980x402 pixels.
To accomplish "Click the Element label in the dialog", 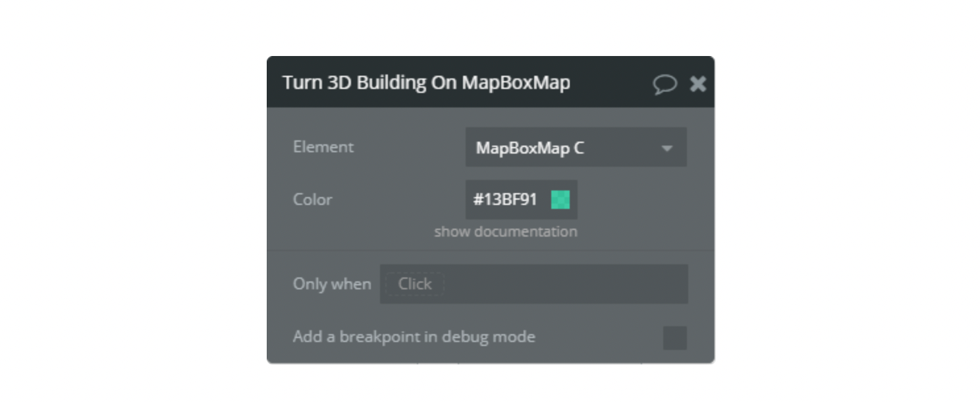I will point(323,147).
